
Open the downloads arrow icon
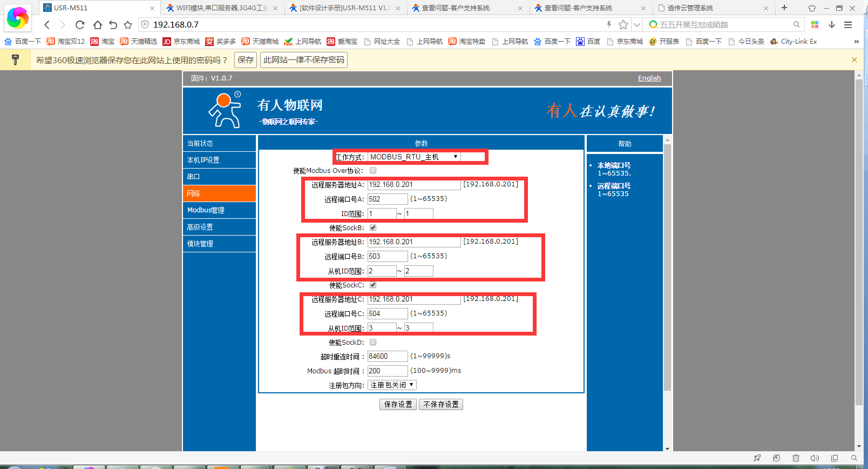coord(832,25)
